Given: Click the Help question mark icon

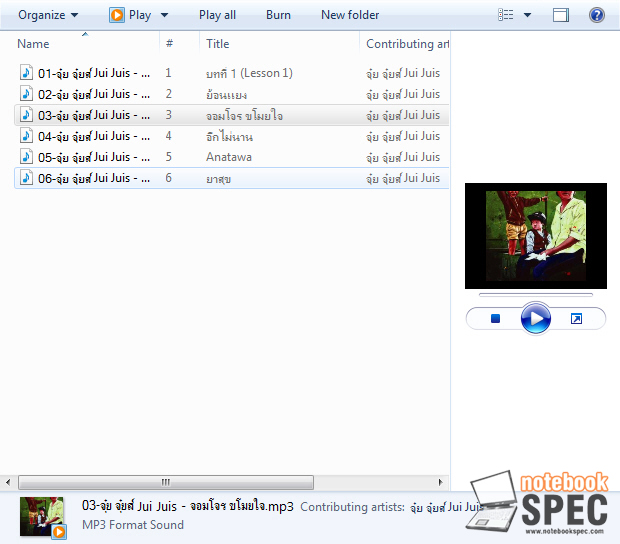Looking at the screenshot, I should [x=597, y=15].
